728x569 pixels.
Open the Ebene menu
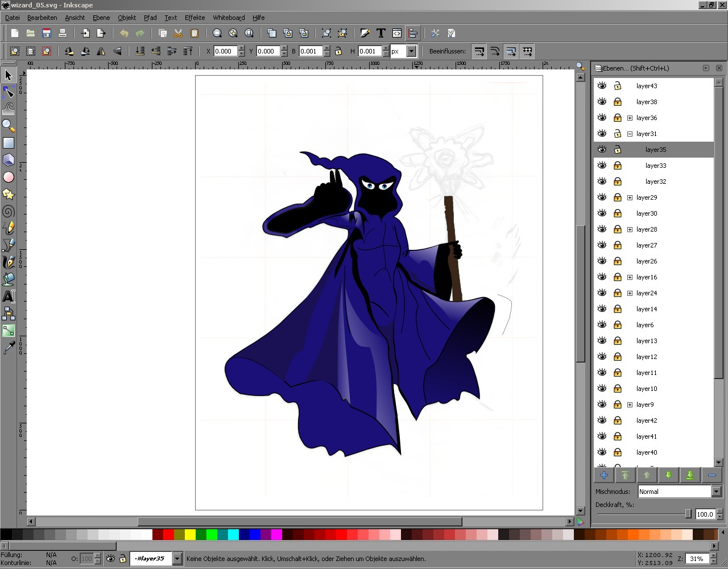101,18
